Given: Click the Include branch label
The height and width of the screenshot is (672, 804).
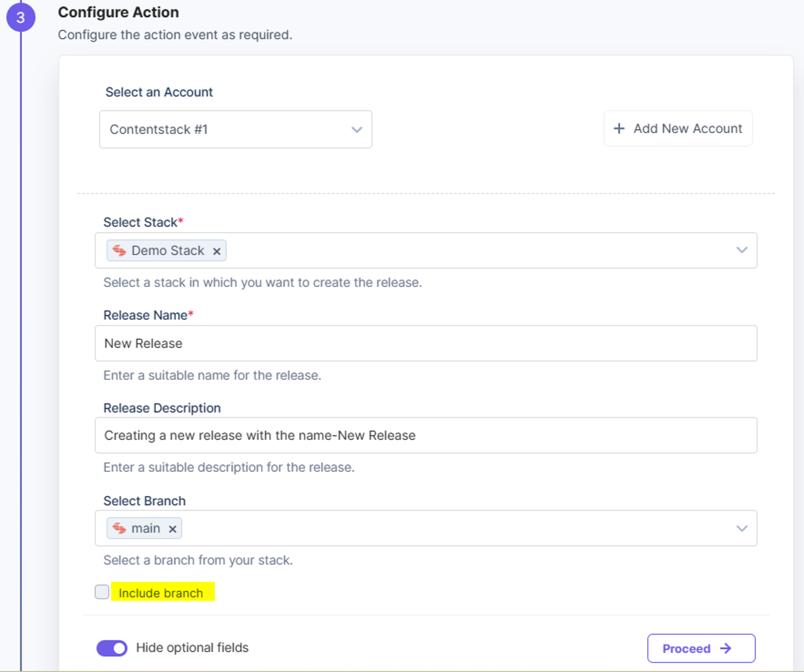Looking at the screenshot, I should click(x=161, y=593).
